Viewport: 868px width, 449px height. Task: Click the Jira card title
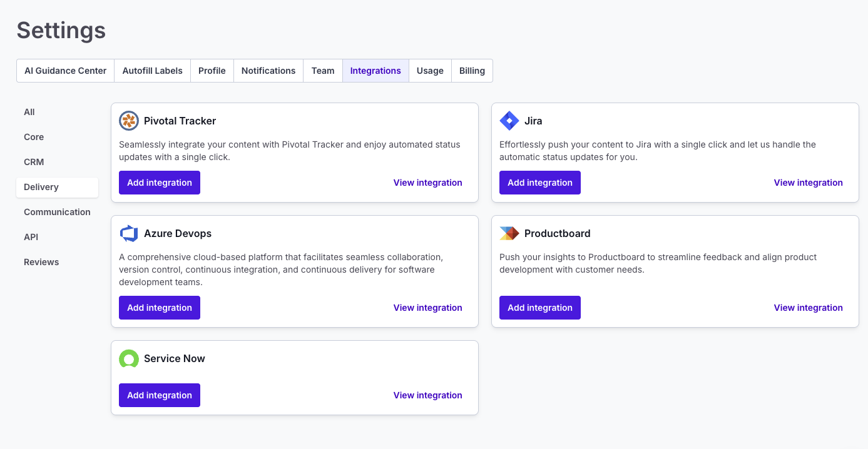click(533, 121)
